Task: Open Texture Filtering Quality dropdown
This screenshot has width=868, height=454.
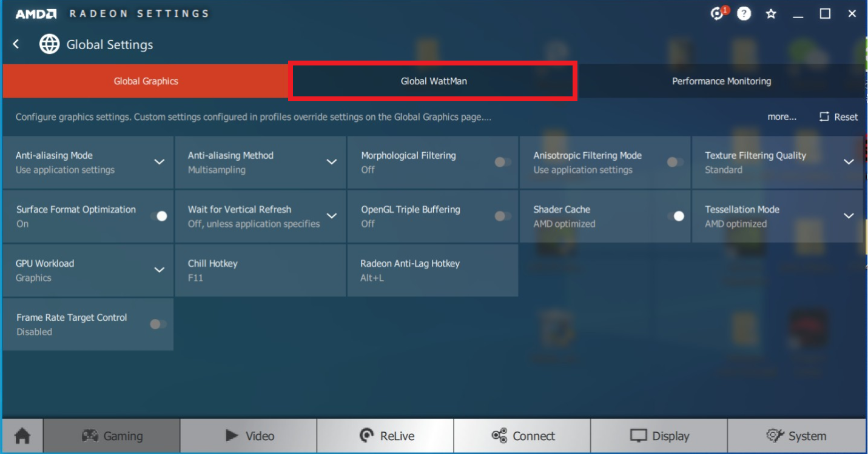Action: click(x=849, y=162)
